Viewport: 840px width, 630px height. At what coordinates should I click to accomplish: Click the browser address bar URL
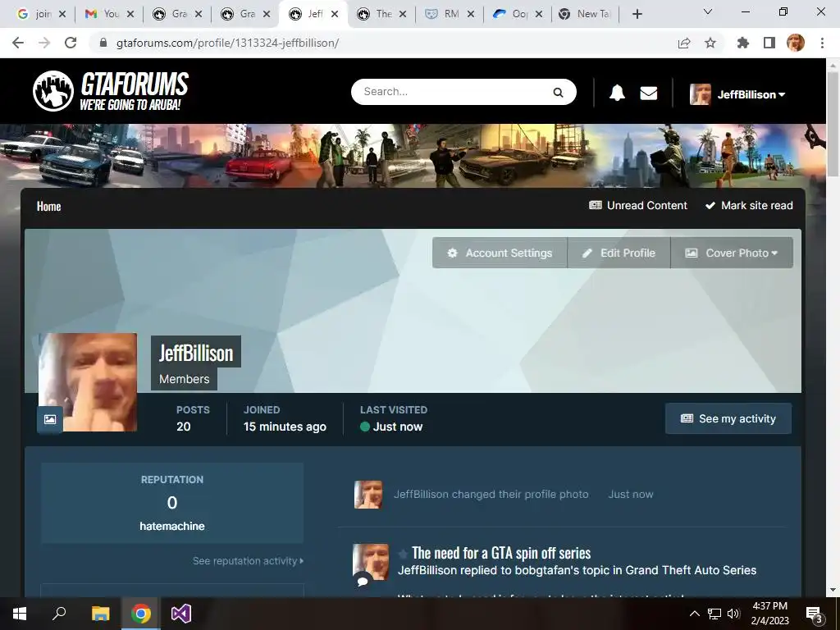[228, 43]
